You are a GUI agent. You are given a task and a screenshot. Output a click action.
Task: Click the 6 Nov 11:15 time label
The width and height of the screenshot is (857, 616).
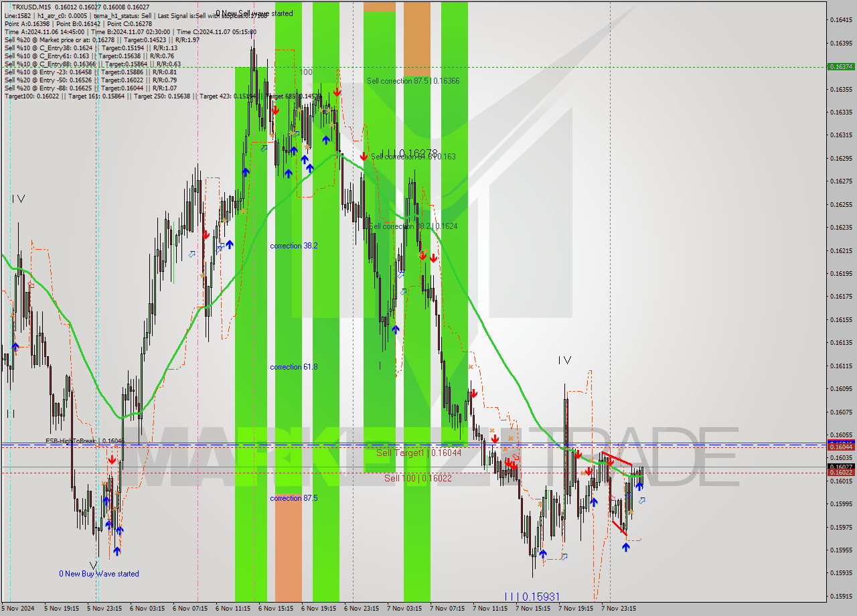pyautogui.click(x=232, y=609)
